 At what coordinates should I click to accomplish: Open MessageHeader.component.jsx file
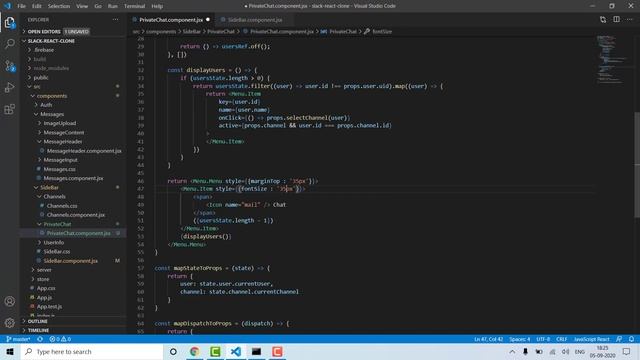(x=84, y=151)
